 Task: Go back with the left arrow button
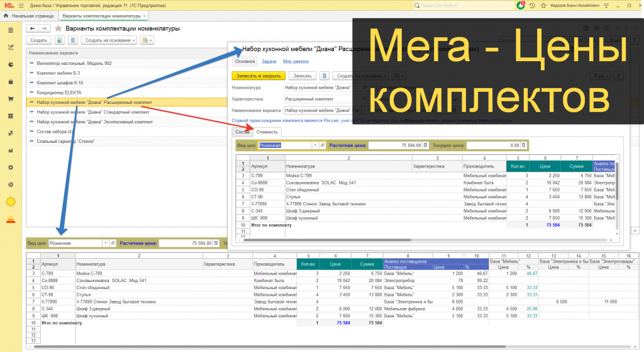pos(32,28)
